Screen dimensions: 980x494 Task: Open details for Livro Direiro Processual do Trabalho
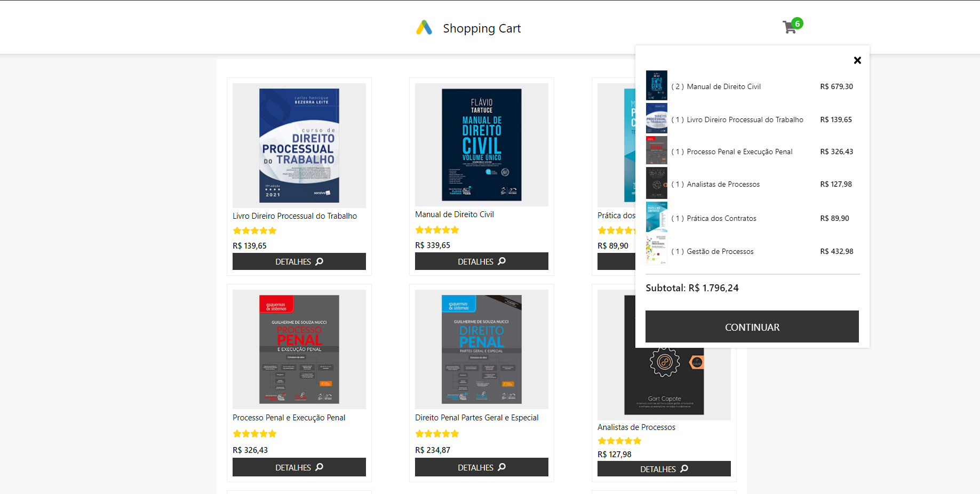tap(299, 261)
